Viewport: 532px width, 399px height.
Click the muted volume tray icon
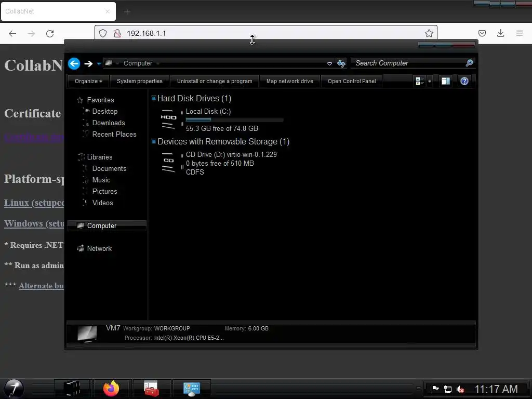(460, 389)
